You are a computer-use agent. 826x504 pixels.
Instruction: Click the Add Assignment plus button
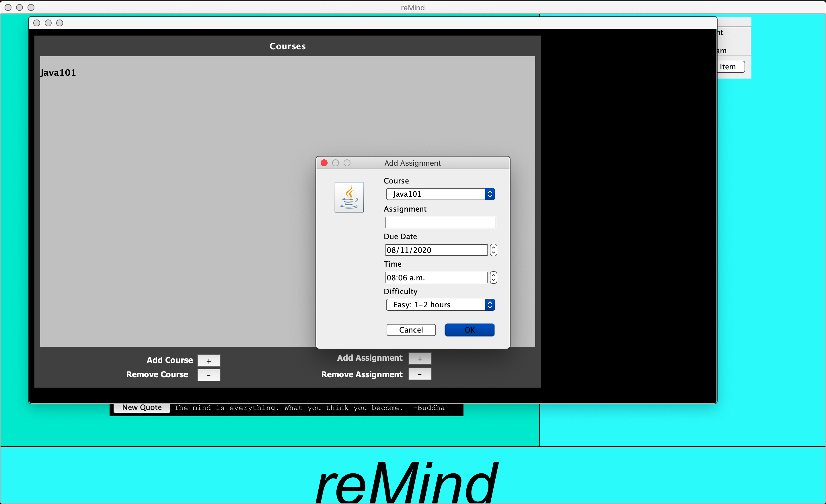click(x=420, y=359)
